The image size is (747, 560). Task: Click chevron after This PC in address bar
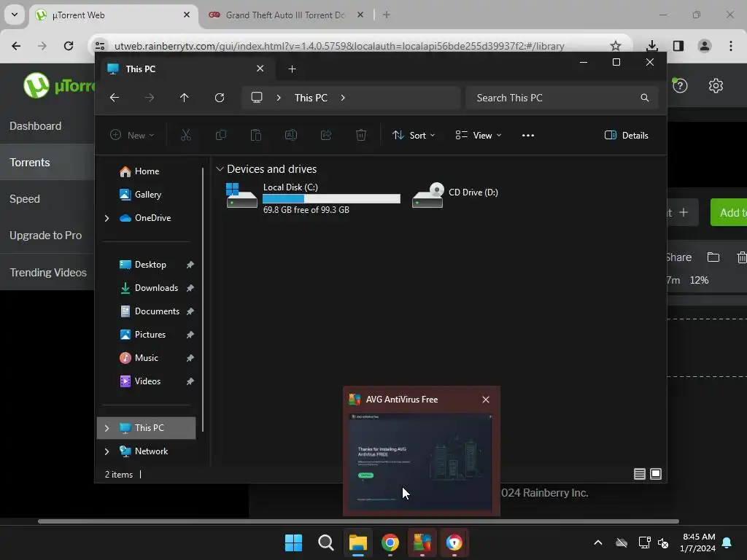click(x=343, y=98)
